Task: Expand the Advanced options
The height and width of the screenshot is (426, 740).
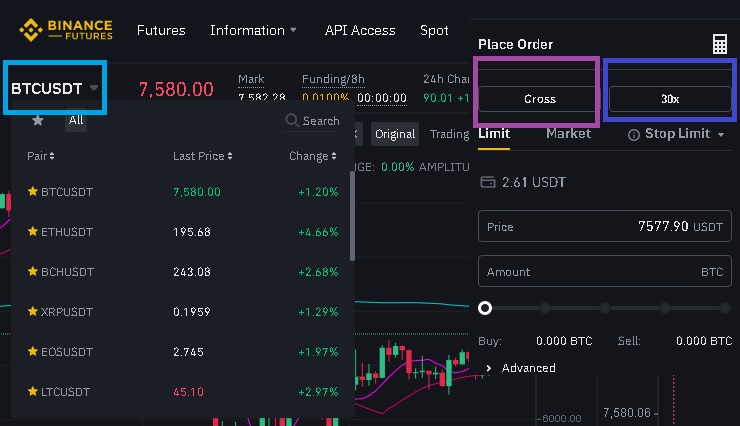Action: point(521,368)
